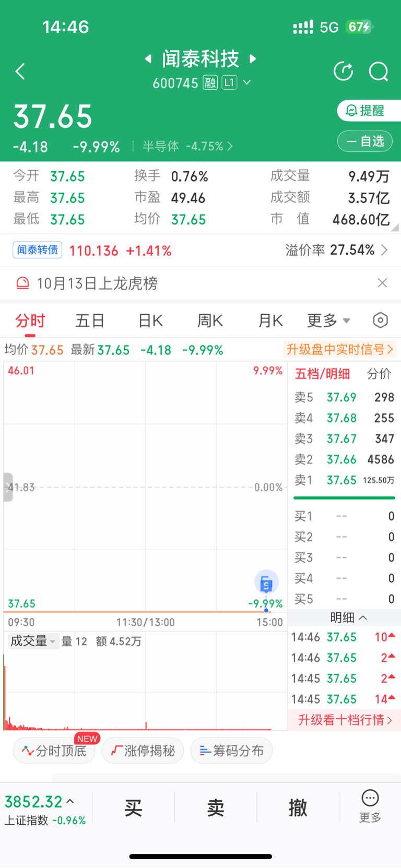Tap corner triangle expanding stats panel

[395, 227]
